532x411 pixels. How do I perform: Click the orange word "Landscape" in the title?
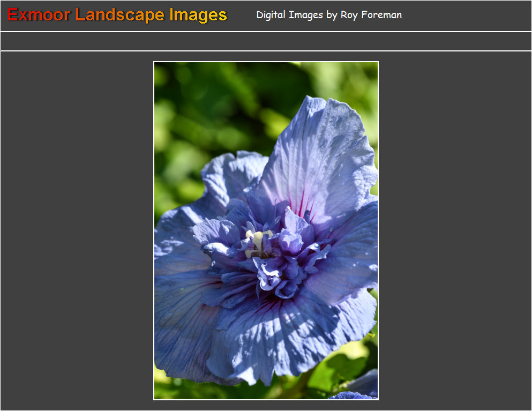coord(120,15)
